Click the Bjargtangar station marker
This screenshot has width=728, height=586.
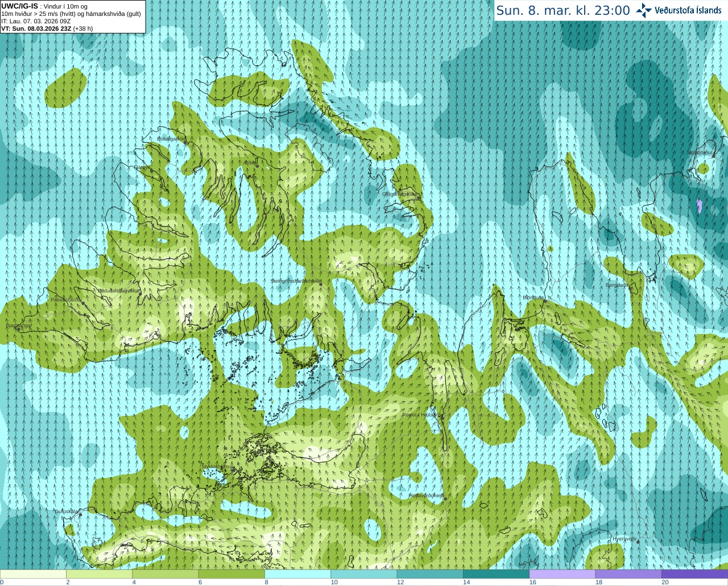(x=18, y=329)
